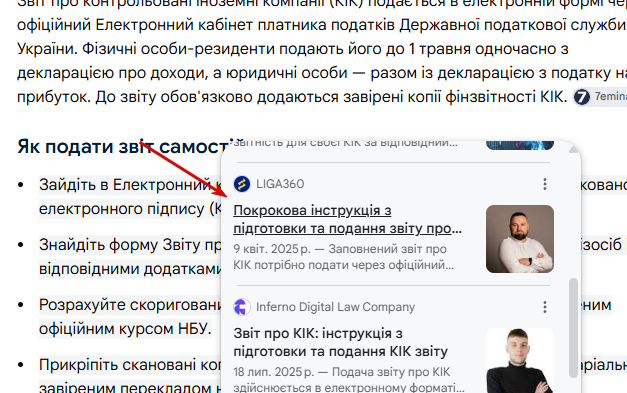The image size is (627, 393).
Task: Click the LIGA360 source name
Action: click(280, 184)
